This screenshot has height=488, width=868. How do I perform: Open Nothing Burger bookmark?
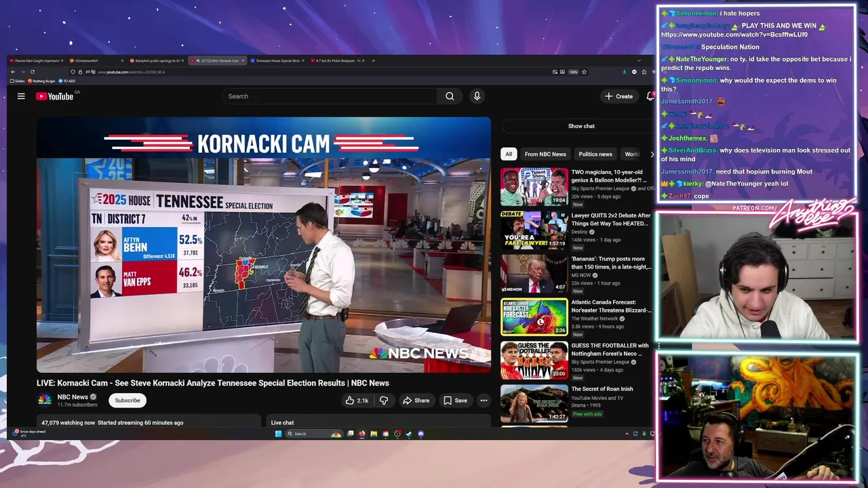pyautogui.click(x=41, y=81)
